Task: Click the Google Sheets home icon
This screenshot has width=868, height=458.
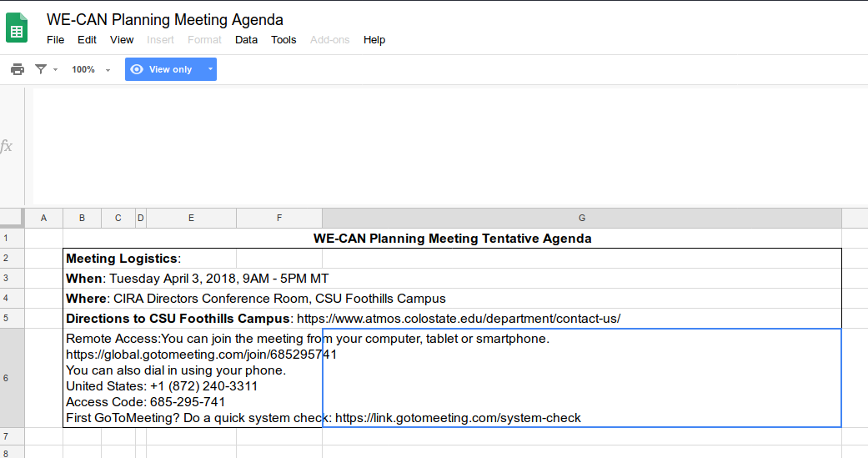Action: point(17,28)
